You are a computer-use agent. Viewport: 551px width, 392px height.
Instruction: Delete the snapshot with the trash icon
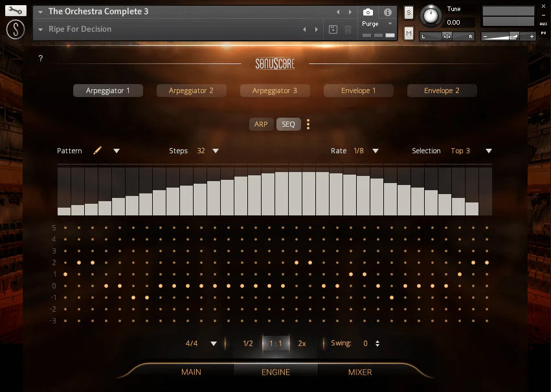[x=348, y=30]
